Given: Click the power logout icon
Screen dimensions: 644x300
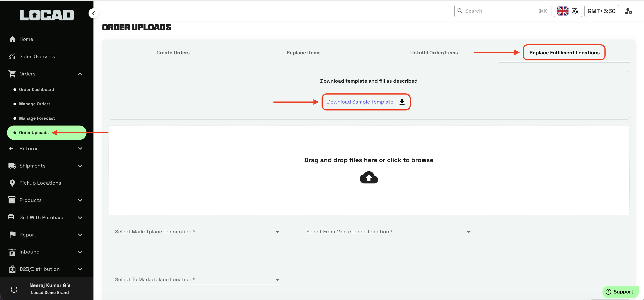Looking at the screenshot, I should [x=14, y=289].
